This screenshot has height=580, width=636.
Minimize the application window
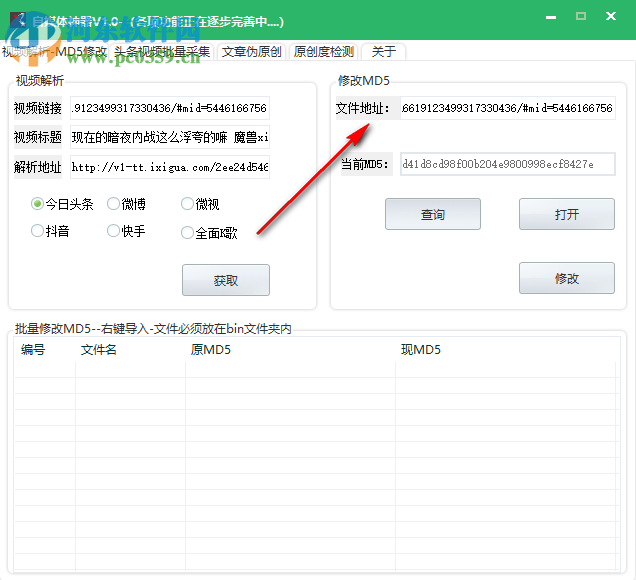551,17
